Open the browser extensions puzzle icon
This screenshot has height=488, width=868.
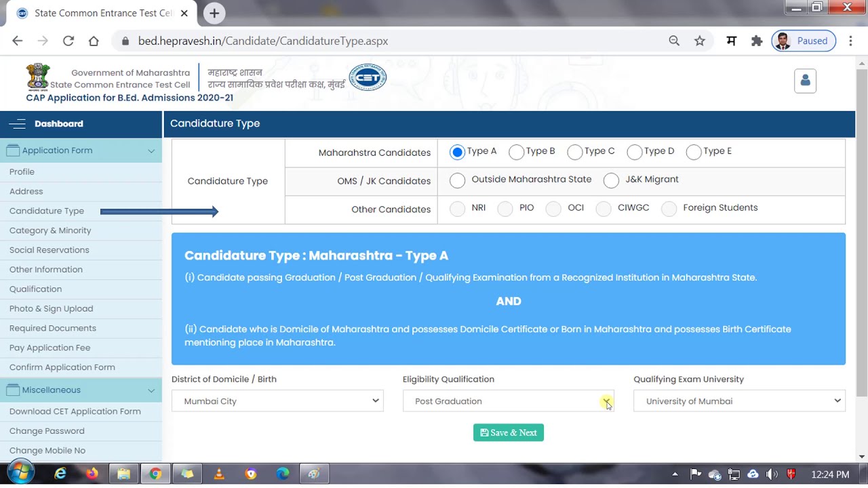[x=757, y=41]
